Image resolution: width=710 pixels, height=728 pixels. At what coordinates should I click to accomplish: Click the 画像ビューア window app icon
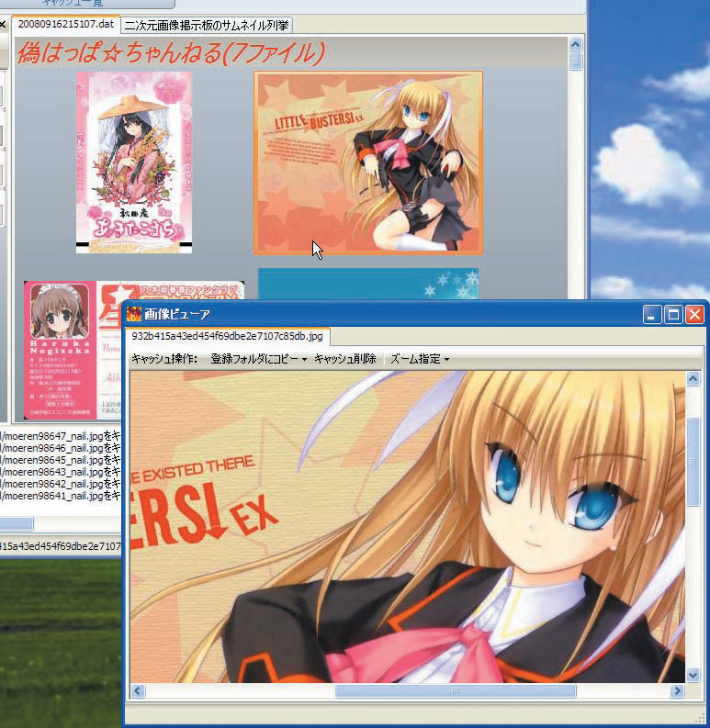(134, 314)
